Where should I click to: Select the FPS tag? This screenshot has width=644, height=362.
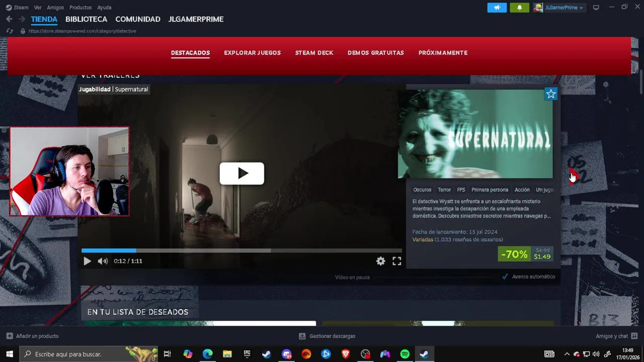coord(461,190)
